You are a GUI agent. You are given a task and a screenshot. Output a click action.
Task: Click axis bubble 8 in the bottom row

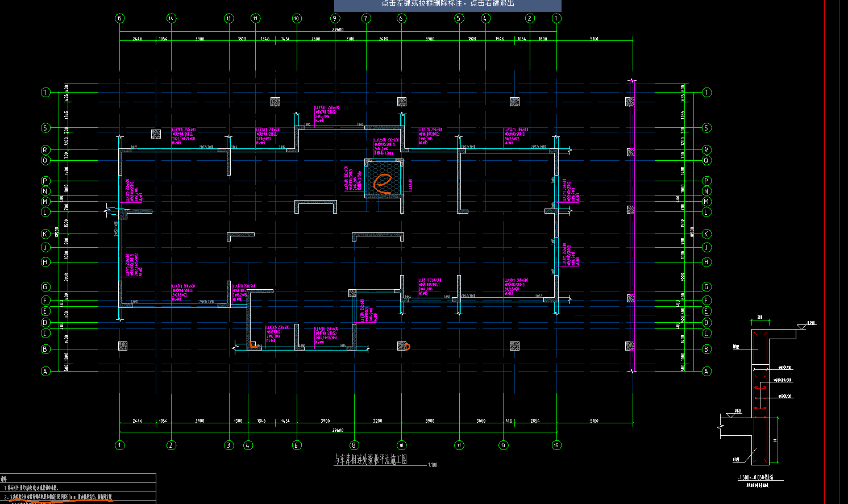(354, 445)
